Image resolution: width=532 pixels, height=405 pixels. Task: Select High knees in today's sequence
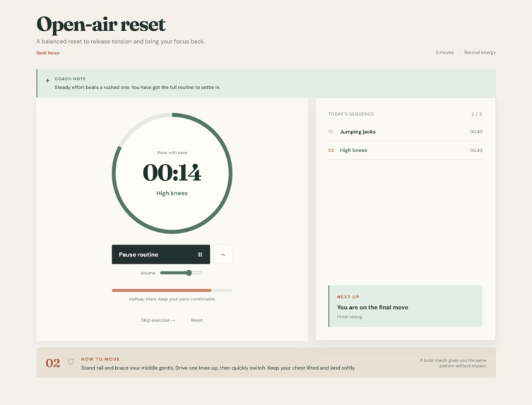pyautogui.click(x=405, y=151)
